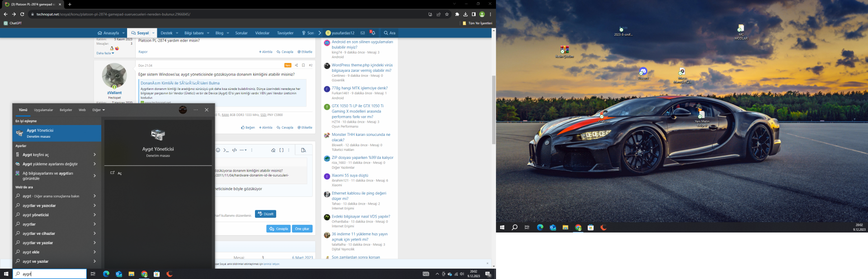Reload the page in Chrome
Viewport: 868px width, 279px height.
click(22, 14)
